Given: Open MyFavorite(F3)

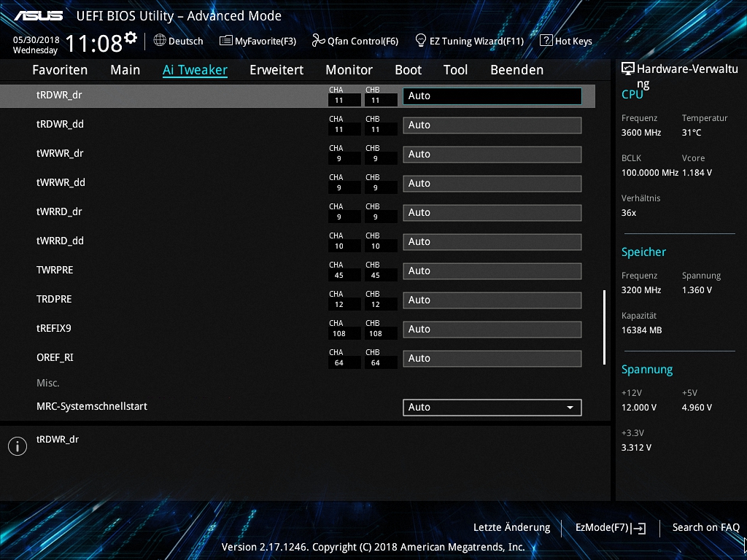Looking at the screenshot, I should (x=258, y=41).
